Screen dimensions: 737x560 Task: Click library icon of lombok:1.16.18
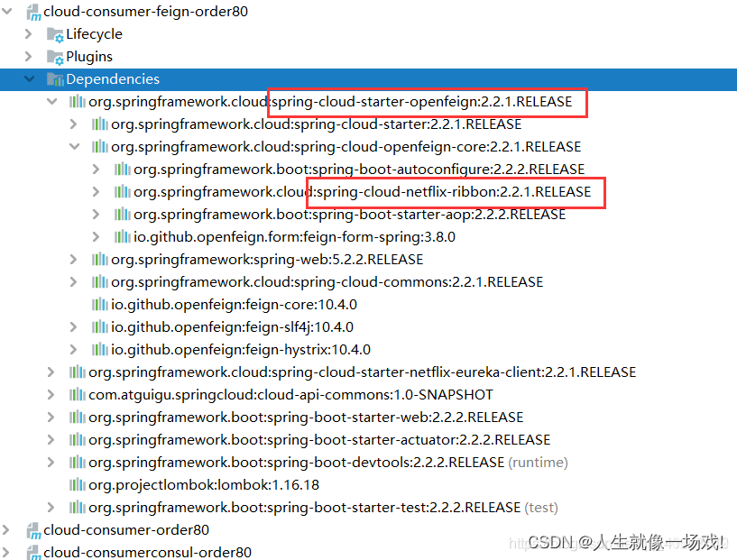click(x=77, y=485)
